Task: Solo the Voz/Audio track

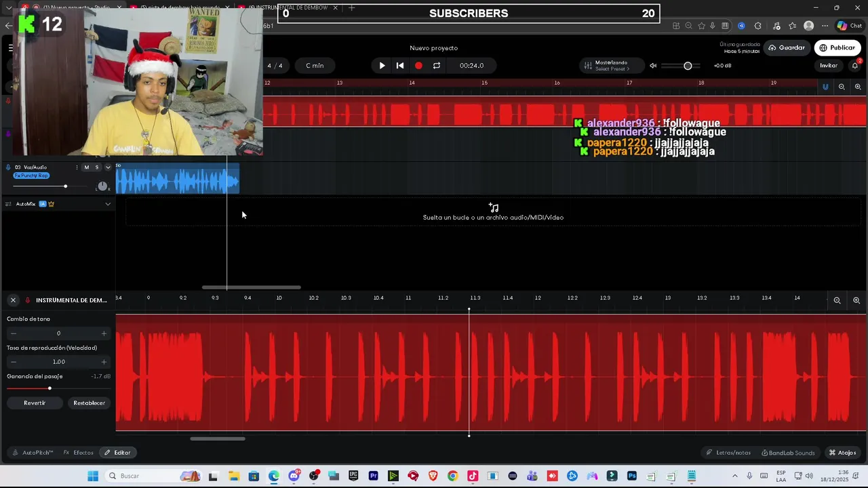Action: pos(96,167)
